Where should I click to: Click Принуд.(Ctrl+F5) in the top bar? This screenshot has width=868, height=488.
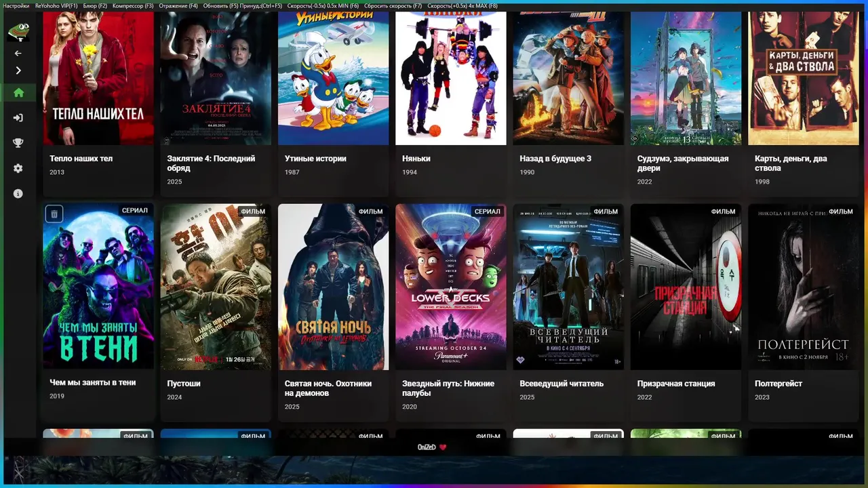point(261,6)
